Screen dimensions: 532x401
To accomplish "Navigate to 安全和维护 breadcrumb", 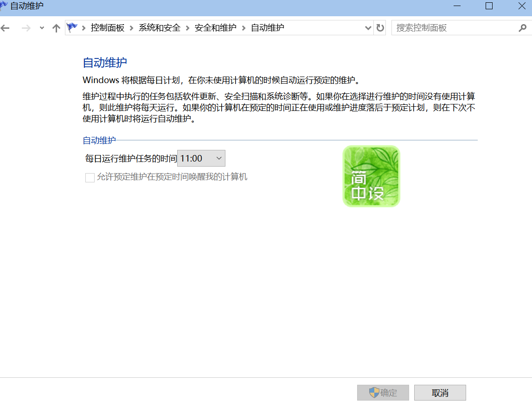I will [x=216, y=27].
